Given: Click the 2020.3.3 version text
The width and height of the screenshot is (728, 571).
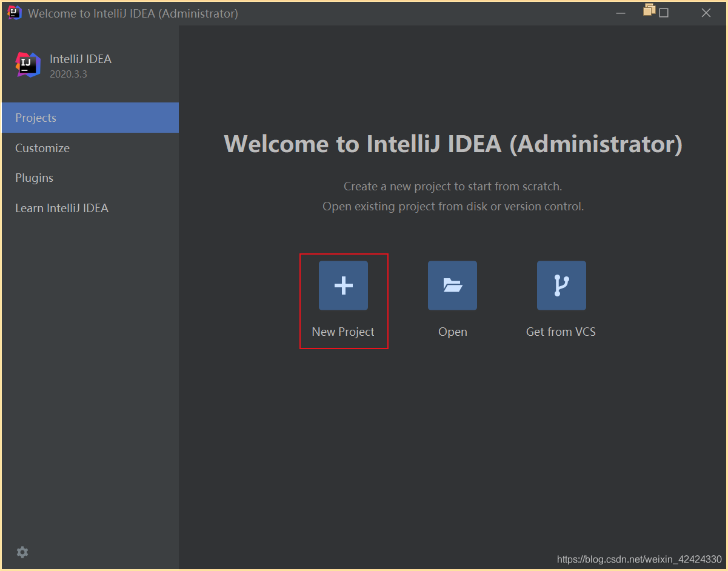Looking at the screenshot, I should 68,74.
